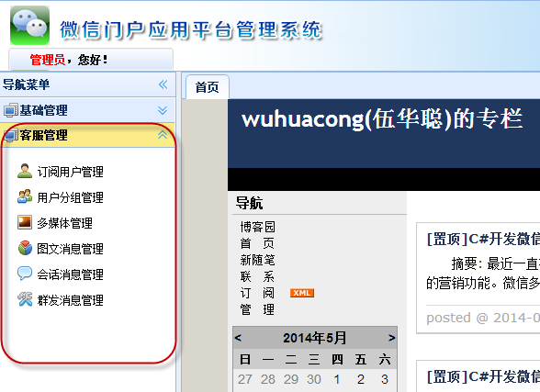Open the 首 页 blog navigation link

pyautogui.click(x=257, y=243)
